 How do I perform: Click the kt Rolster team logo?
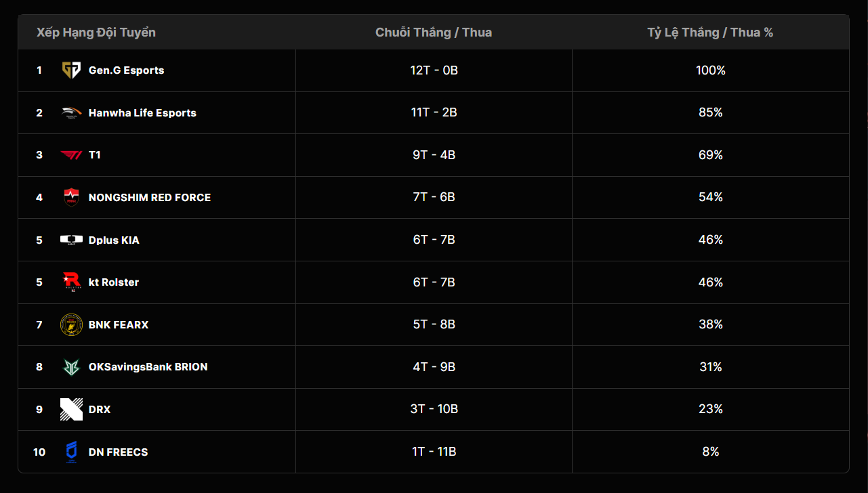(71, 282)
